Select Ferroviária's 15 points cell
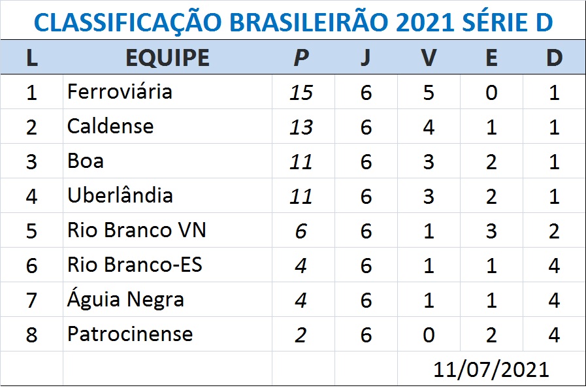The height and width of the screenshot is (392, 586). (301, 92)
